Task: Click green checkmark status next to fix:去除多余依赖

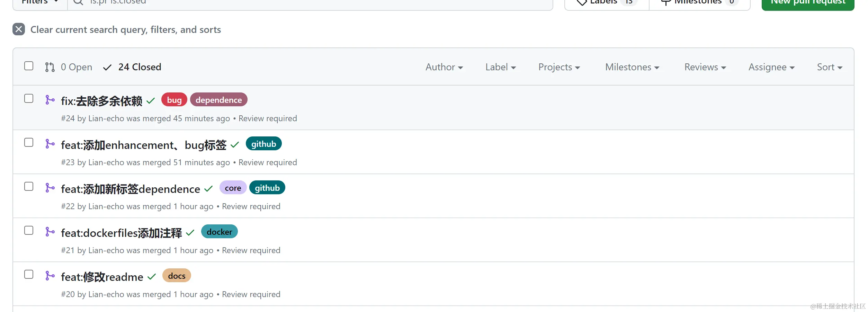Action: pyautogui.click(x=151, y=101)
